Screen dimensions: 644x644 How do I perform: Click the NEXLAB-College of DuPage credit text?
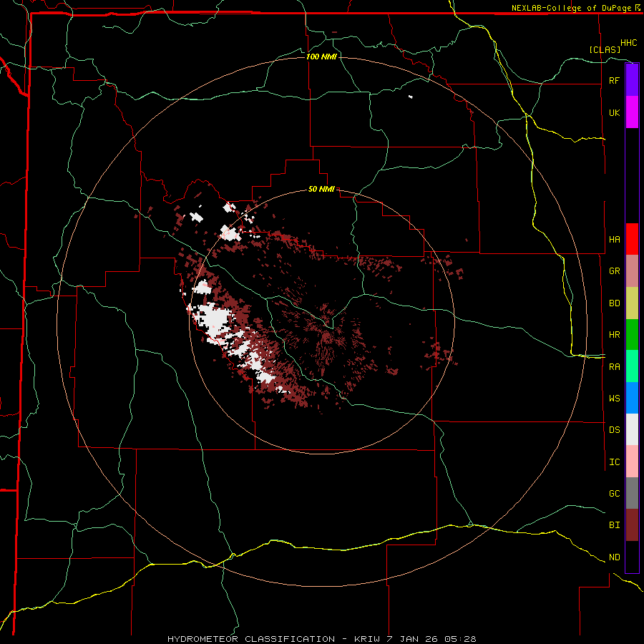571,8
